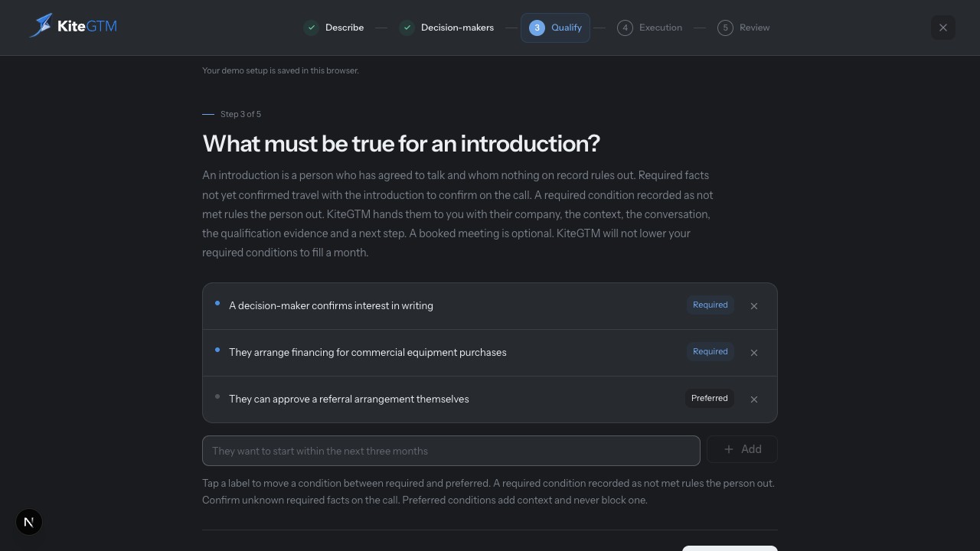Toggle Required label on financing condition
This screenshot has width=980, height=551.
710,351
